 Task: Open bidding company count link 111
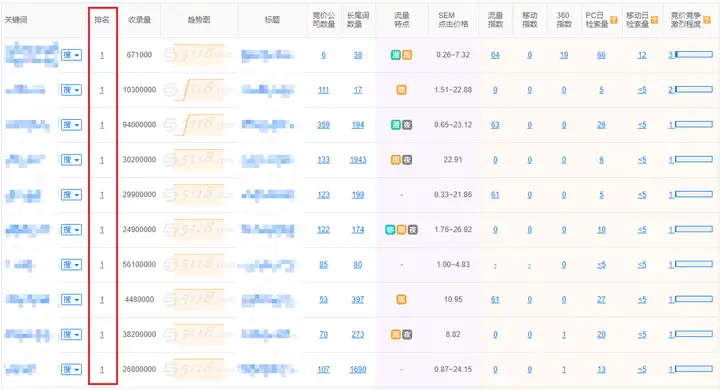(x=323, y=90)
